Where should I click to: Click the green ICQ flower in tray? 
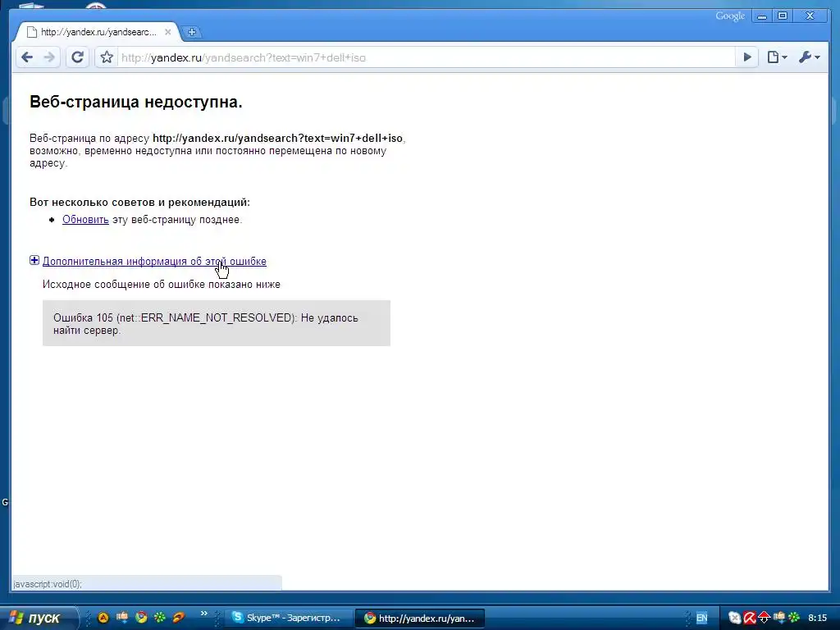(x=793, y=618)
